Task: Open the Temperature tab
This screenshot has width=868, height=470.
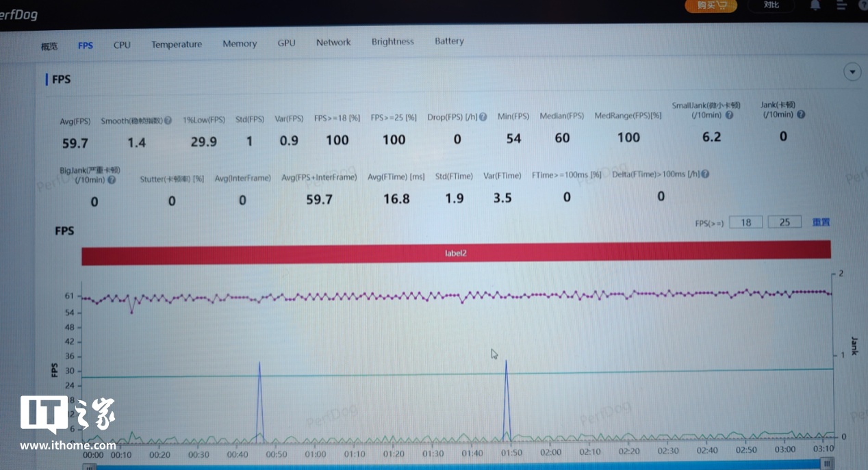Action: coord(177,44)
